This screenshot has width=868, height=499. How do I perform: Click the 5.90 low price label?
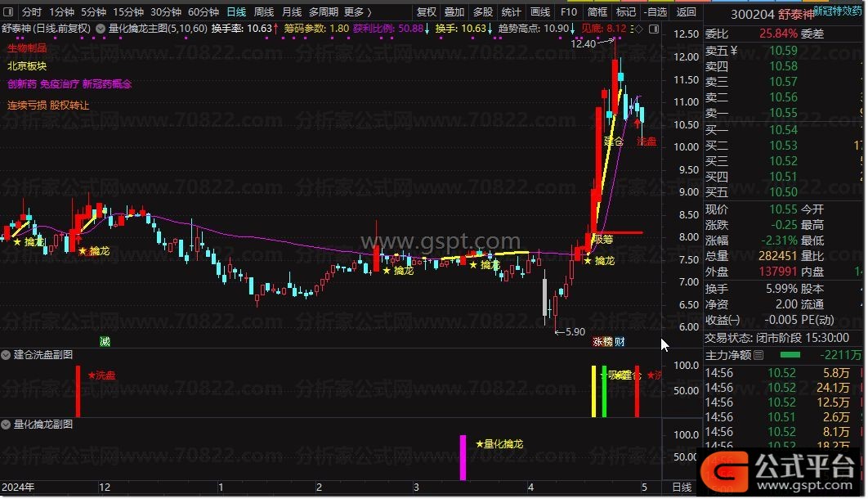tap(575, 332)
